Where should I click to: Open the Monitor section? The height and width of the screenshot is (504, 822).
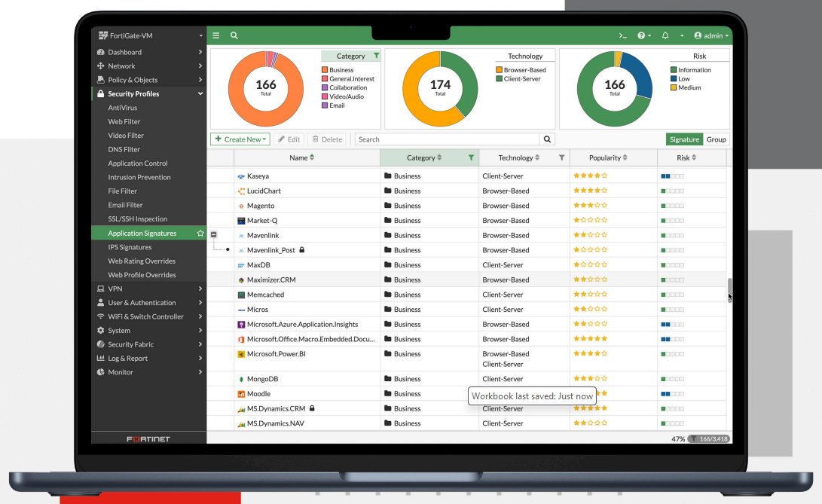pos(149,372)
